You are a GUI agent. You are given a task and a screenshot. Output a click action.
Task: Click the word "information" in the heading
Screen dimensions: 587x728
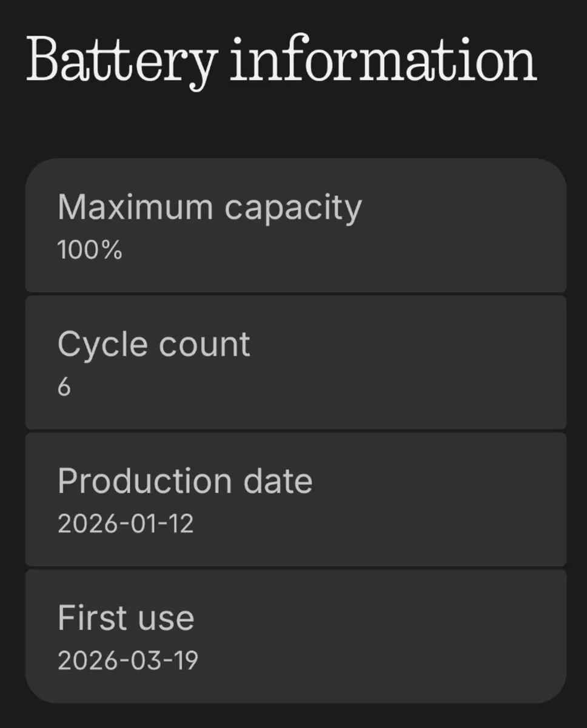pos(383,59)
